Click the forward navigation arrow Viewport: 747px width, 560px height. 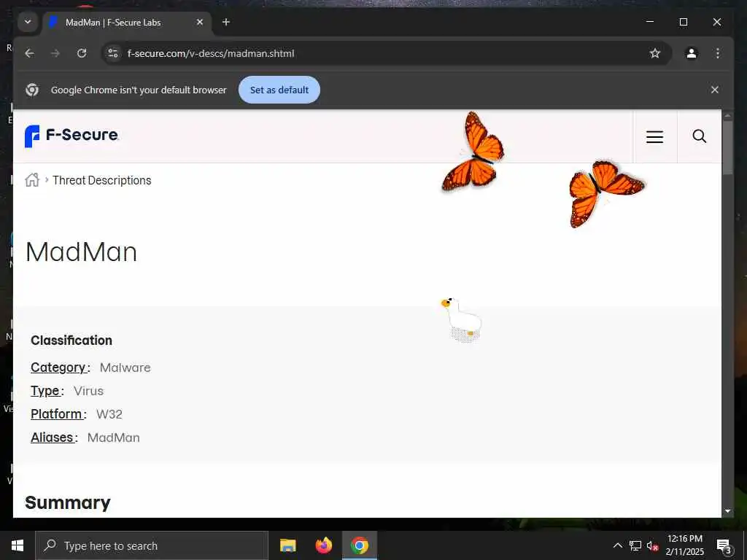coord(55,53)
